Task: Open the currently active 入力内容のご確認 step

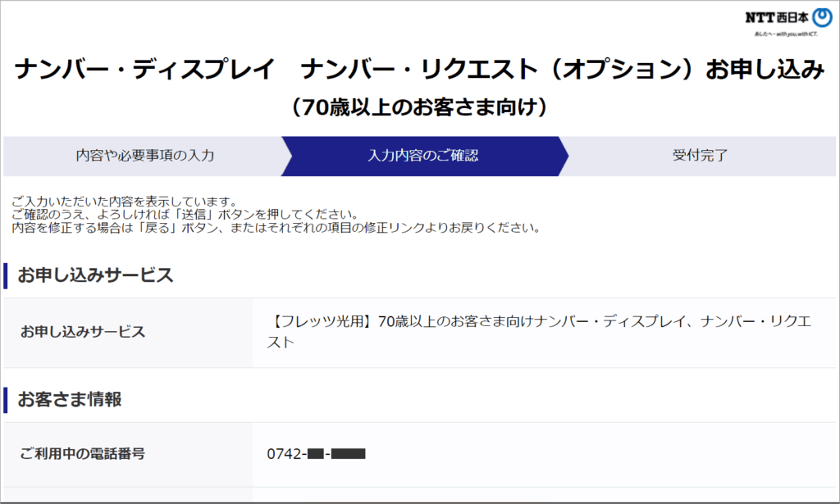Action: click(426, 155)
